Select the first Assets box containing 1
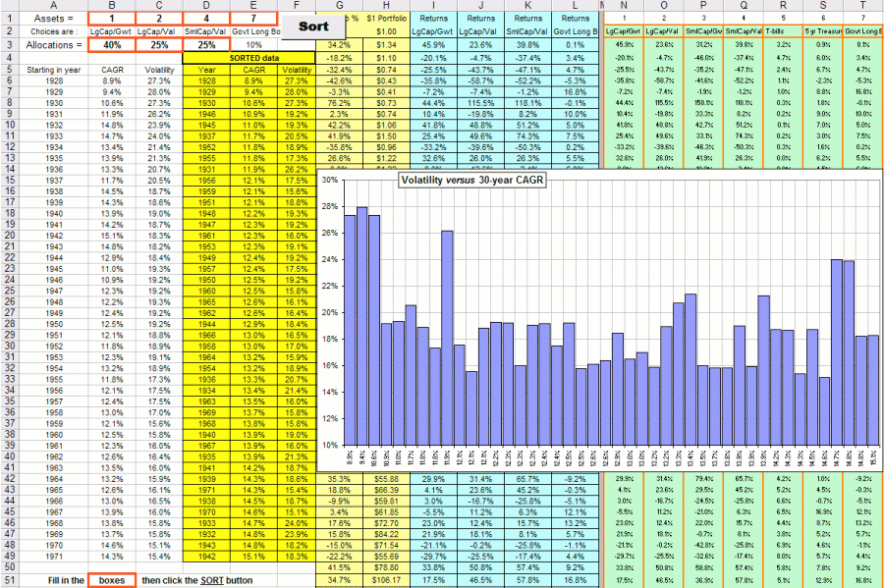Screen dimensions: 884x588 (x=112, y=19)
